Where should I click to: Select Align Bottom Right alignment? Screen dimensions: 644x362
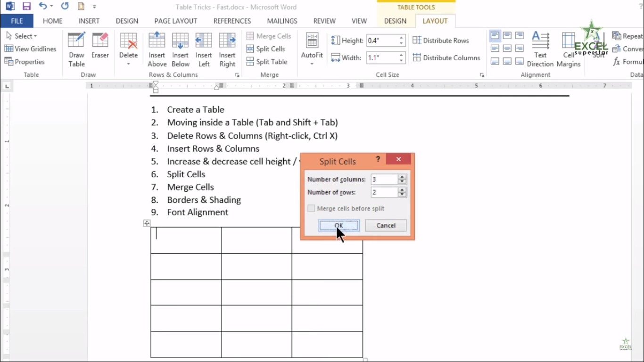coord(519,61)
